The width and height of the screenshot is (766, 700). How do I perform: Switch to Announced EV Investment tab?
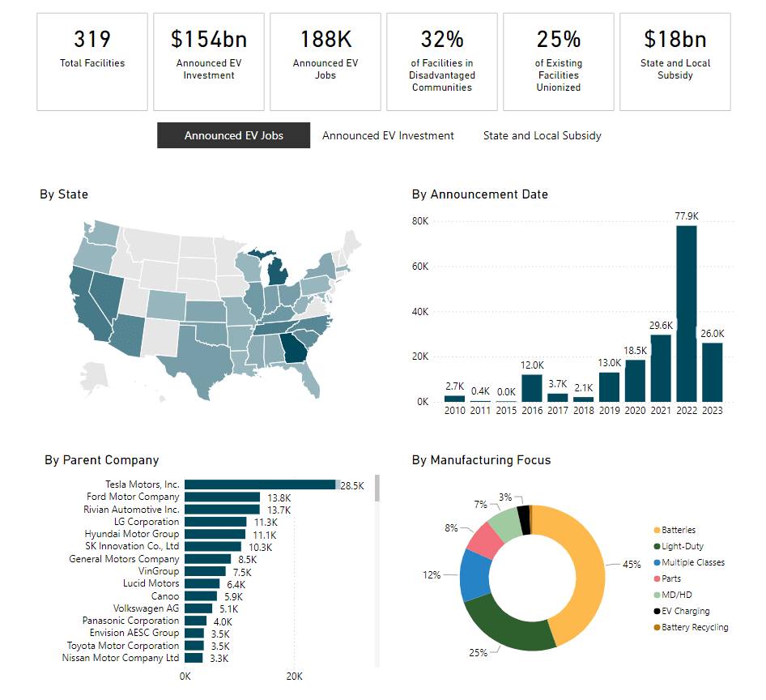point(388,135)
